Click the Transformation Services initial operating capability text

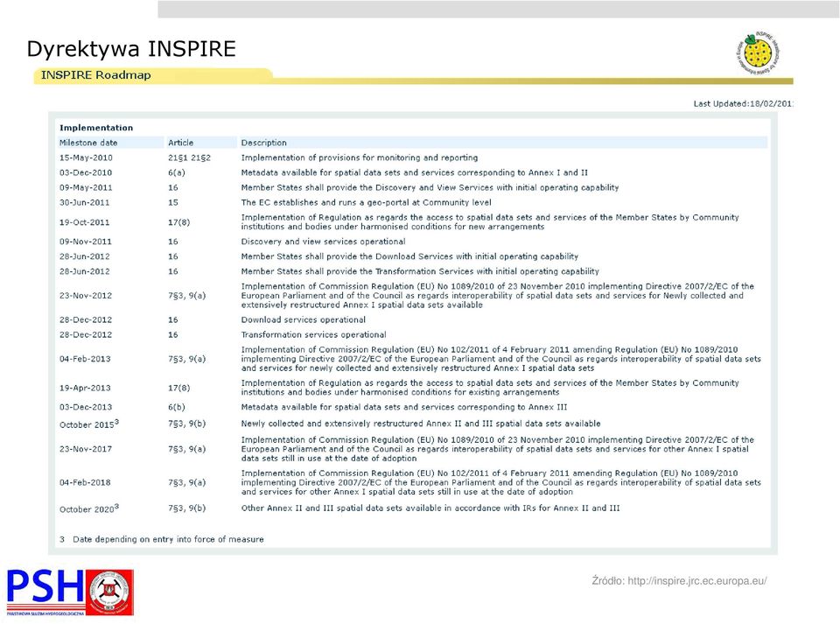tap(420, 271)
